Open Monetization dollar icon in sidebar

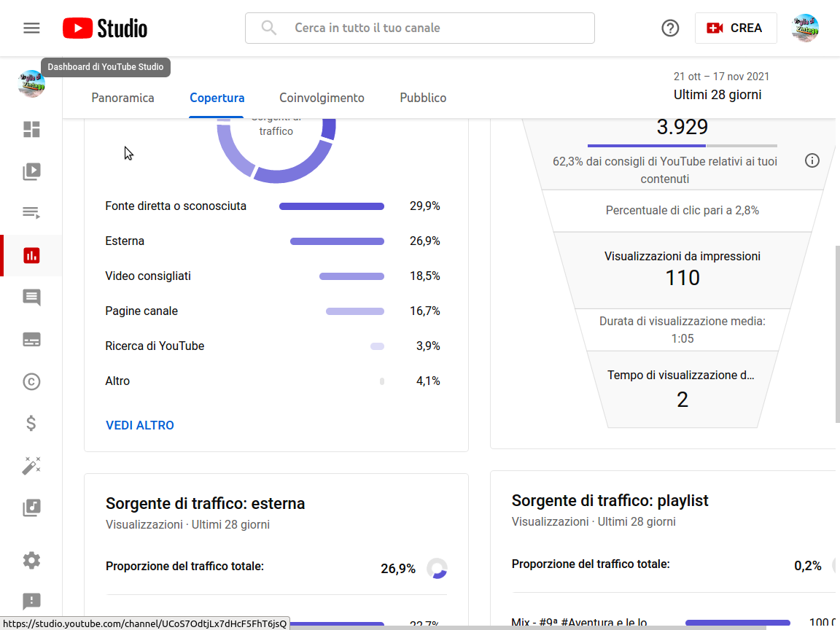tap(31, 423)
